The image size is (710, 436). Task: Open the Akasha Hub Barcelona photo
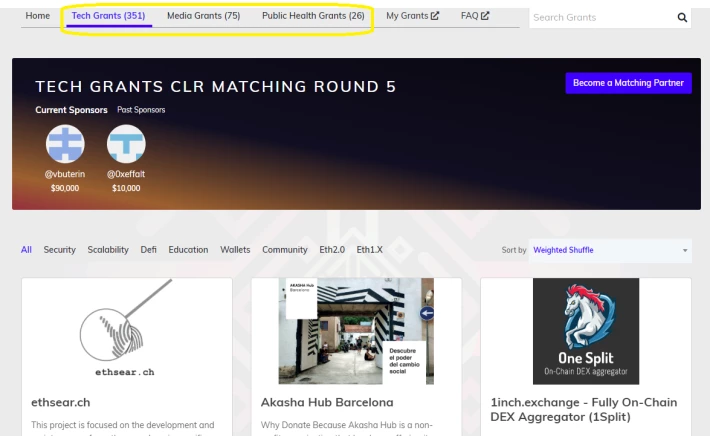tap(356, 331)
